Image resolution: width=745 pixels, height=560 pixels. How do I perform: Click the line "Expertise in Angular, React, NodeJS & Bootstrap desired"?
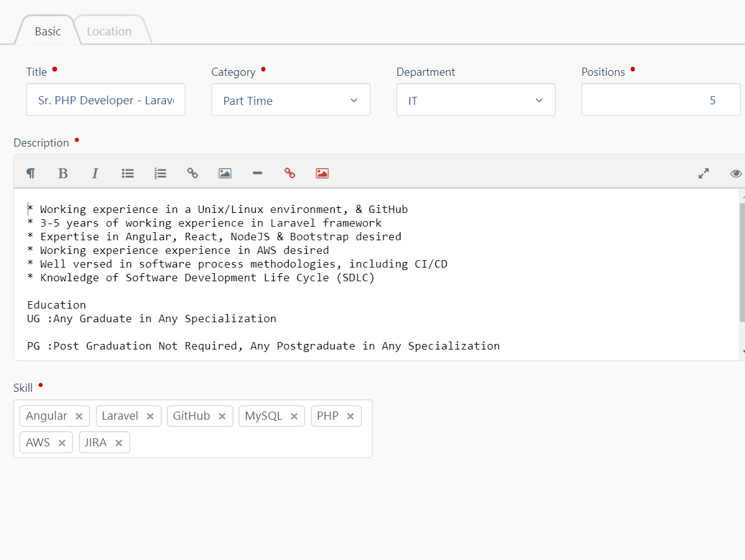[214, 237]
